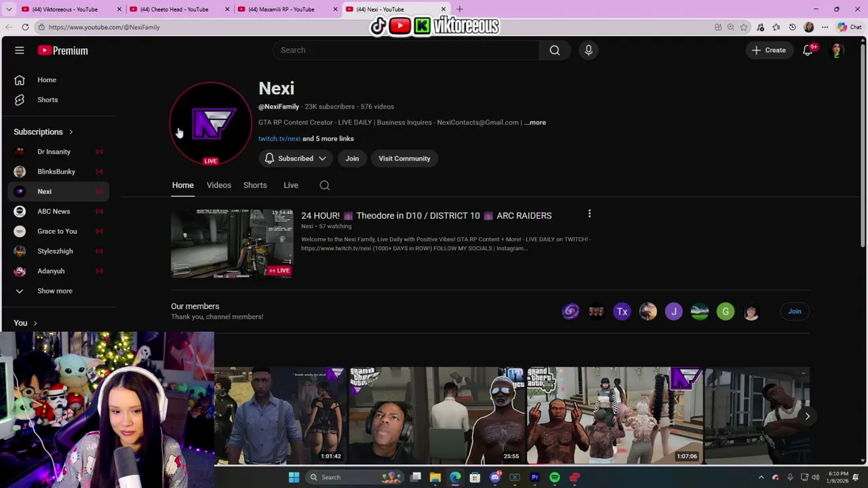868x488 pixels.
Task: Open the Edge profile picture
Action: [x=808, y=27]
